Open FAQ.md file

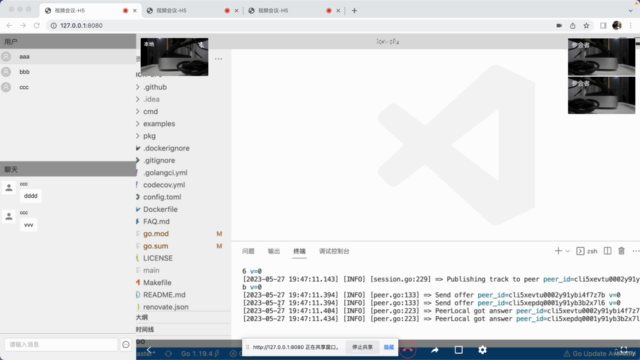click(x=156, y=222)
